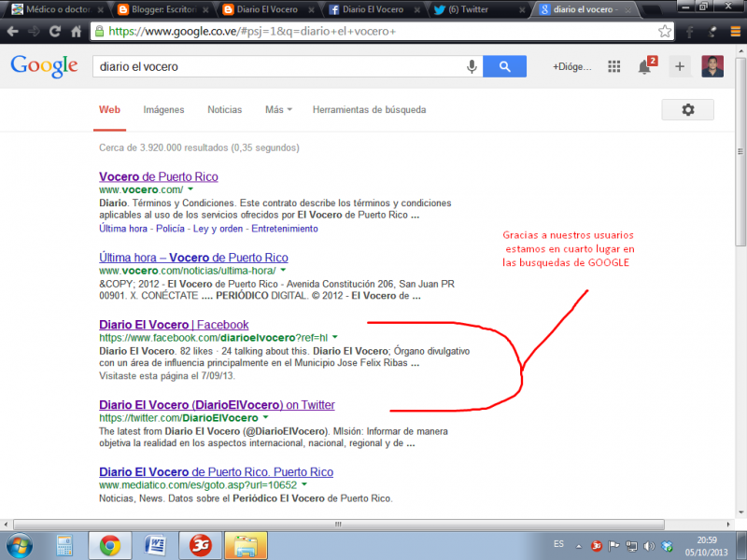Click the horizontal page scrollbar

tap(338, 525)
